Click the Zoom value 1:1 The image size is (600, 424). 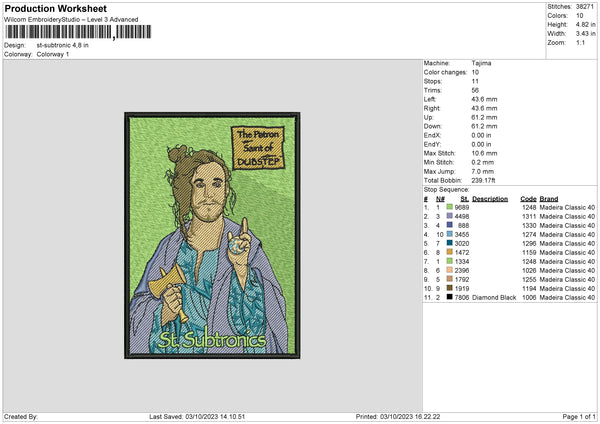tap(580, 42)
